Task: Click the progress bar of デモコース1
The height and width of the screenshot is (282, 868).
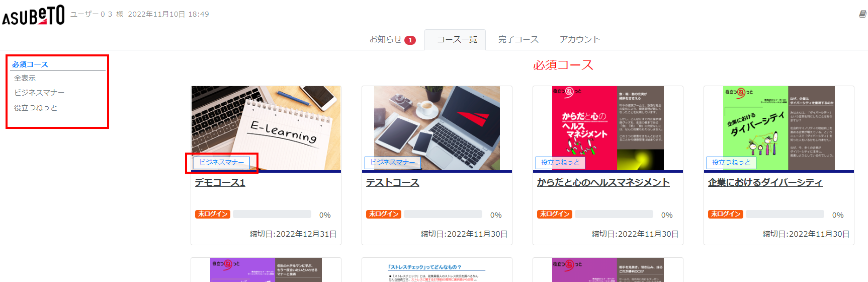Action: tap(272, 215)
